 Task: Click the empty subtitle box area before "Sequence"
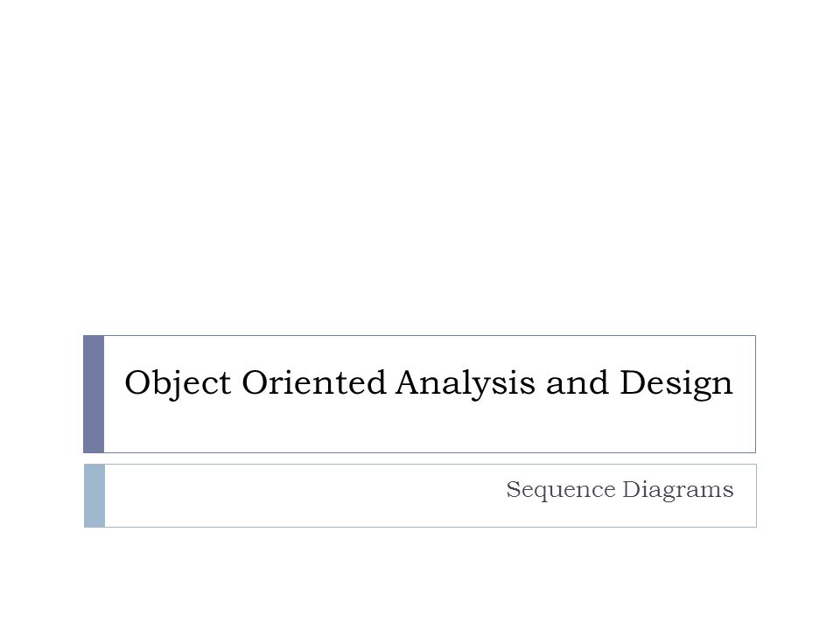[x=300, y=495]
